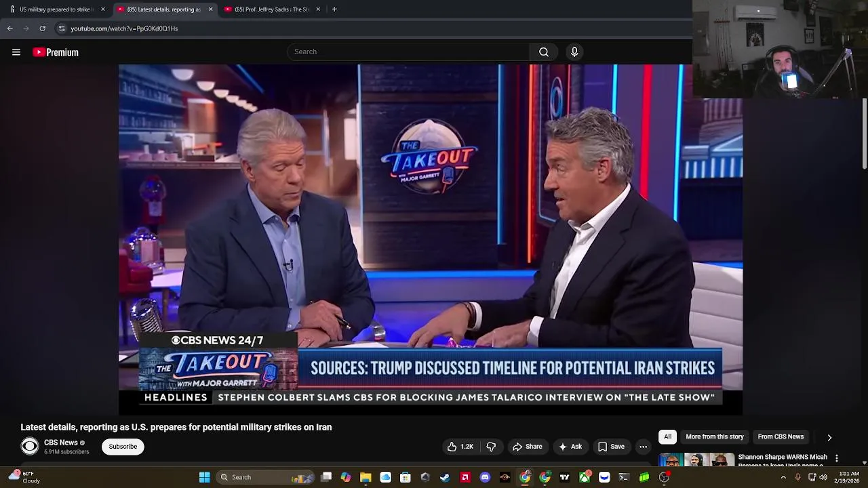
Task: Click the video player area
Action: click(431, 239)
